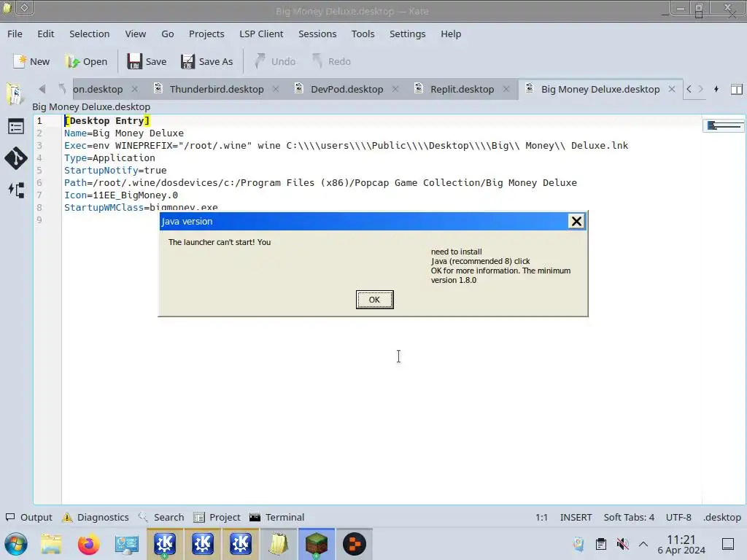Click the show desktop button

(728, 544)
